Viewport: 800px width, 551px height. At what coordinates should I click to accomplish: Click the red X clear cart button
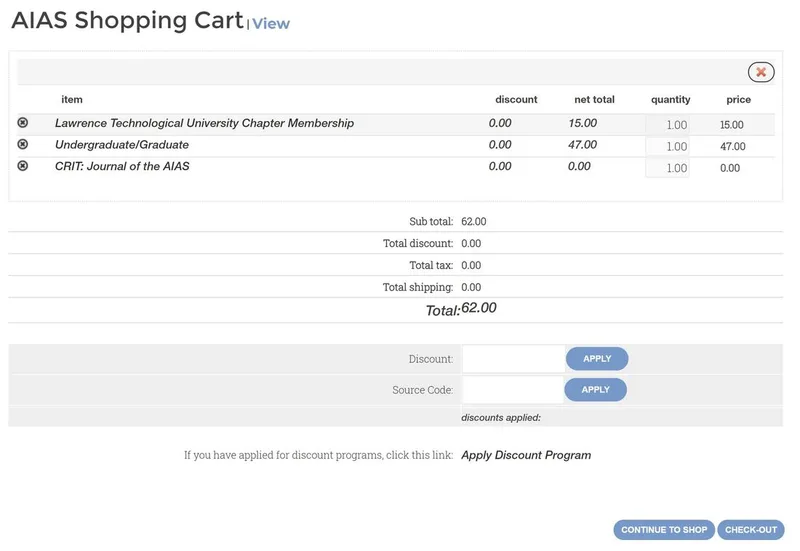coord(760,72)
